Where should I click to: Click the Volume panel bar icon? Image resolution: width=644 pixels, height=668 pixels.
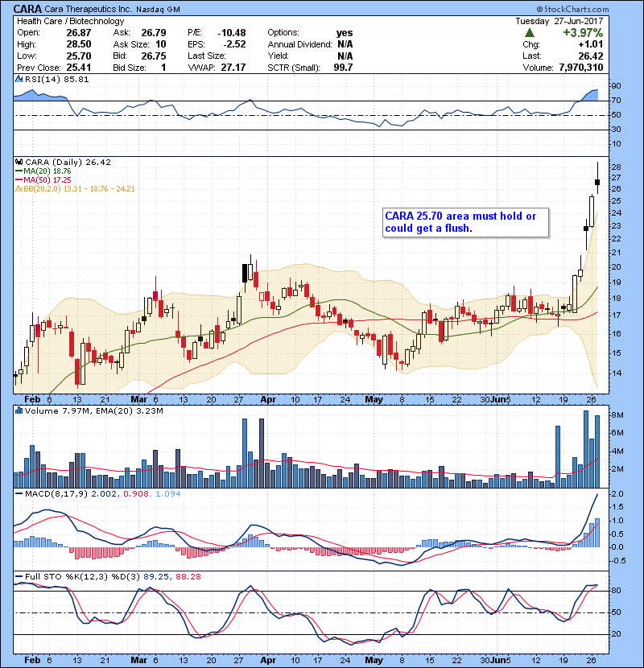(x=19, y=410)
